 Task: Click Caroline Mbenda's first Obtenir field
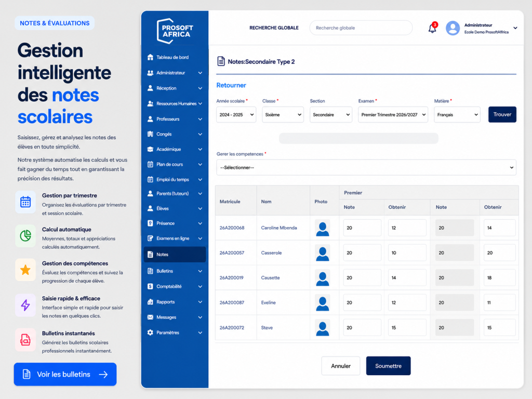(407, 228)
